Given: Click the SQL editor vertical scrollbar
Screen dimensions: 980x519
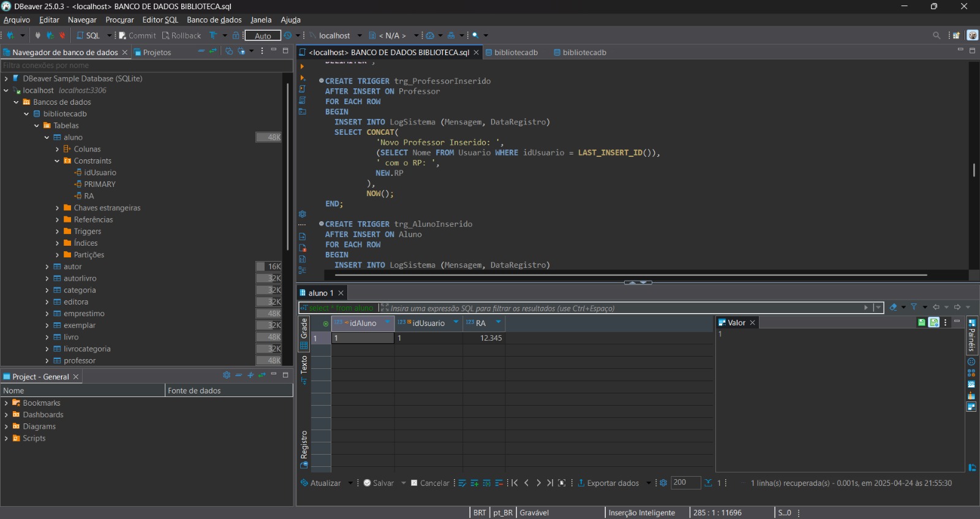Looking at the screenshot, I should point(974,170).
